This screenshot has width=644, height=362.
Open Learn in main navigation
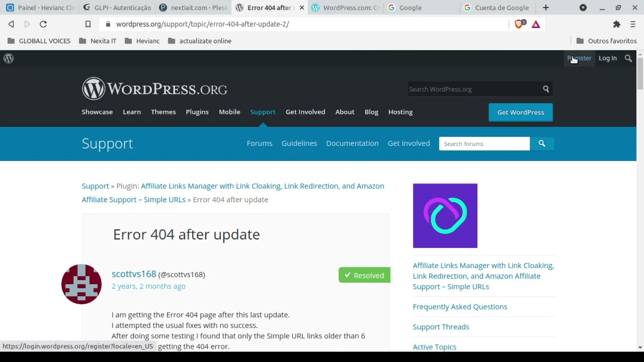tap(132, 112)
